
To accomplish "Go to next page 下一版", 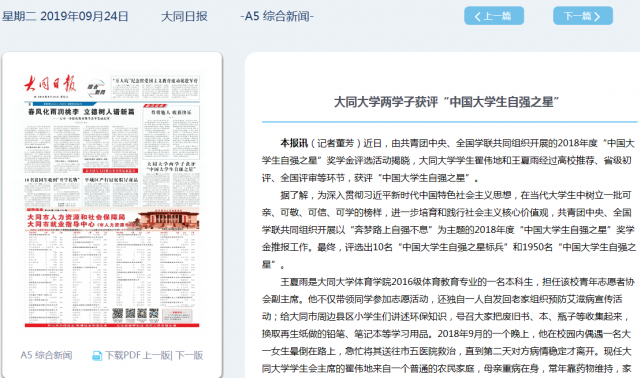I will [189, 355].
